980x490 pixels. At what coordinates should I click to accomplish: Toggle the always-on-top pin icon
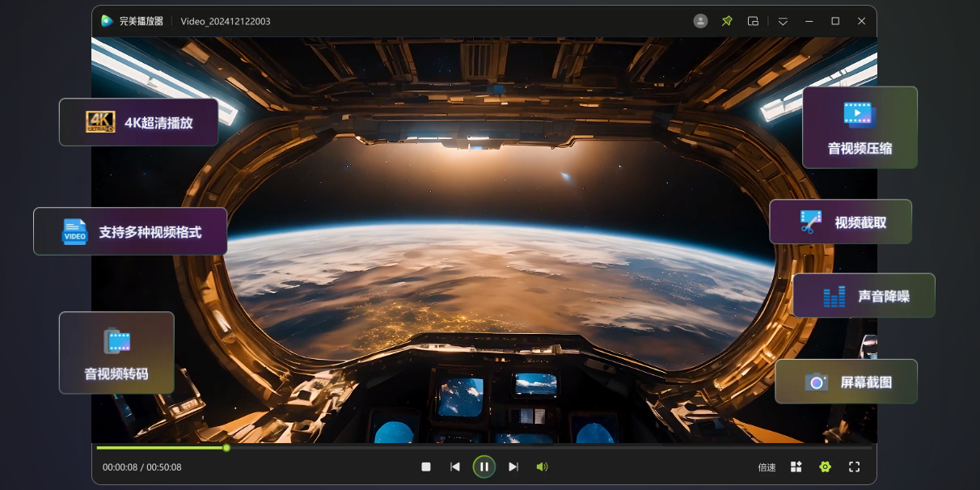point(727,21)
